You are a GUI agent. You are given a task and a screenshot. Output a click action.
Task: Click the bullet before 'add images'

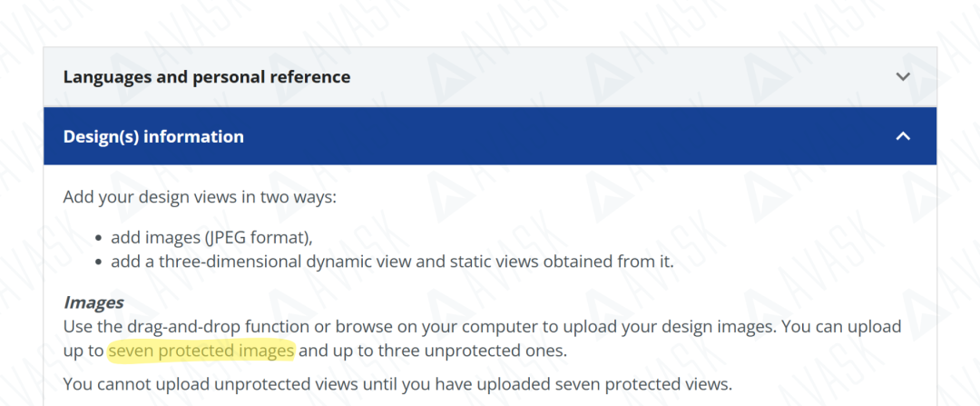[98, 240]
